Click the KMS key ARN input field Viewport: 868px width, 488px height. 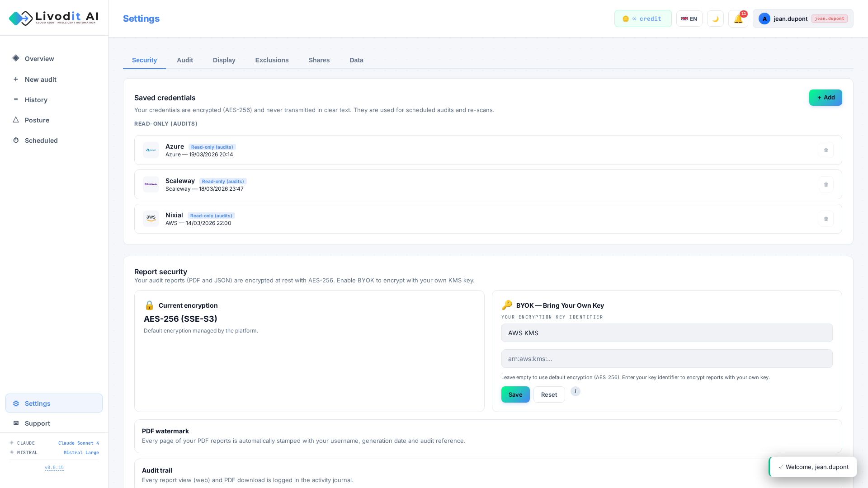pos(666,359)
